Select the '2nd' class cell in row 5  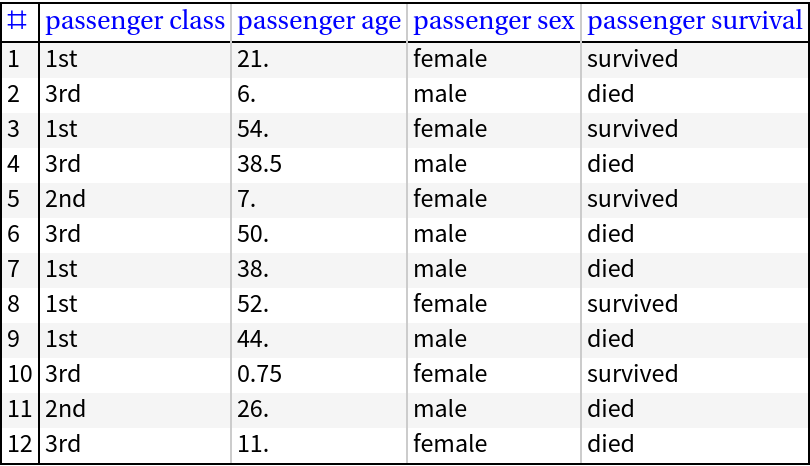click(65, 199)
